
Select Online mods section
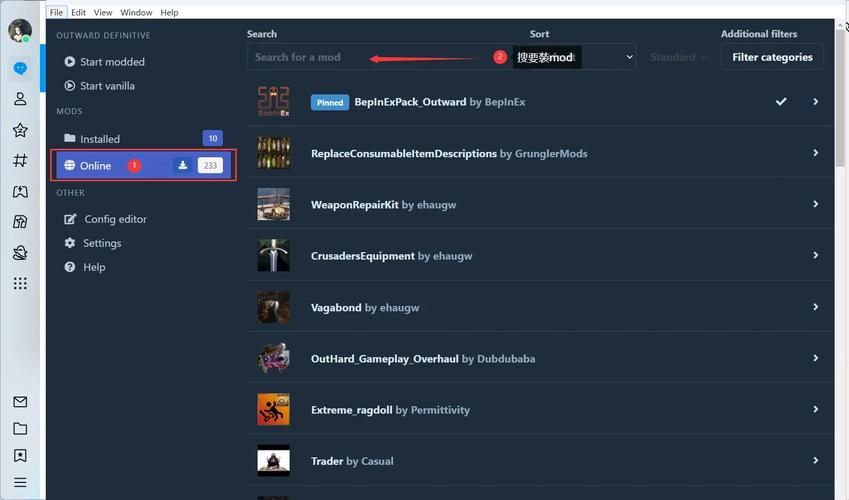[143, 165]
